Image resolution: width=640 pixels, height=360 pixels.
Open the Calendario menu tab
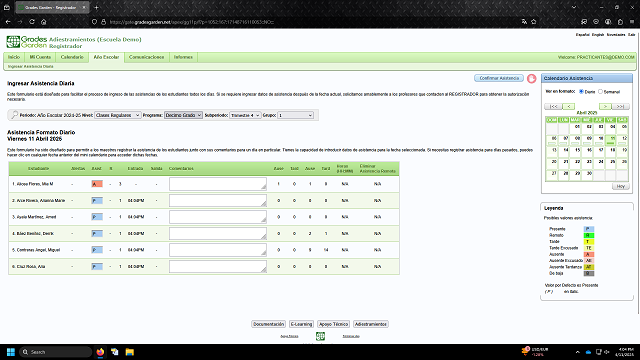(x=72, y=57)
